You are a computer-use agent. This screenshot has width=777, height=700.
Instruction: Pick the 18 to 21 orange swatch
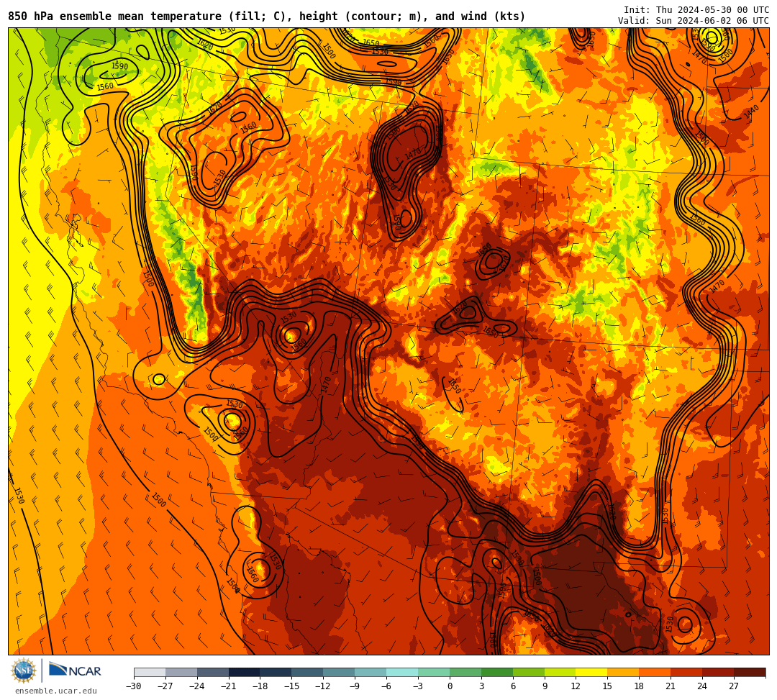(655, 672)
